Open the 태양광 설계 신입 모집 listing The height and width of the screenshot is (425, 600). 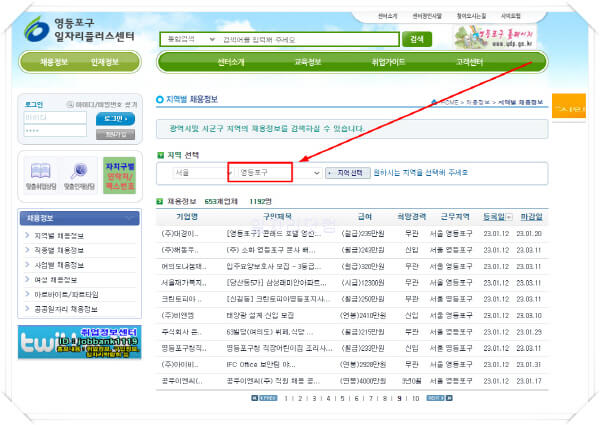click(260, 316)
